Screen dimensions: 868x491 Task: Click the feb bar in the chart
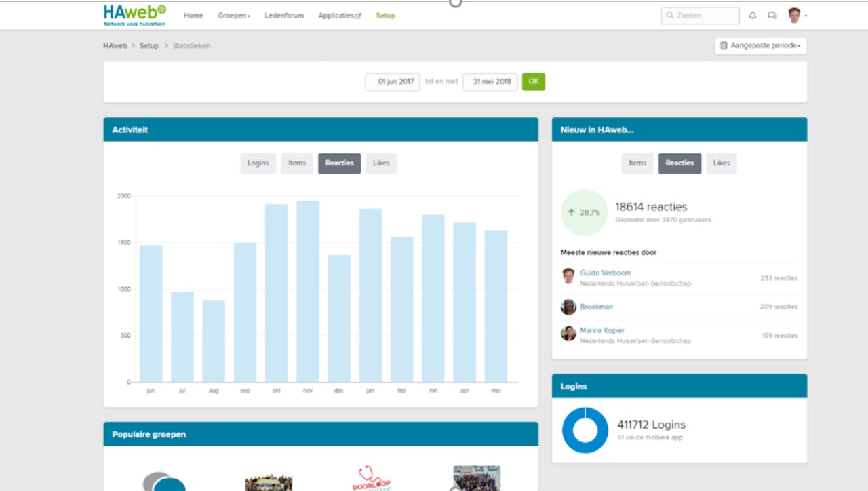pos(402,310)
